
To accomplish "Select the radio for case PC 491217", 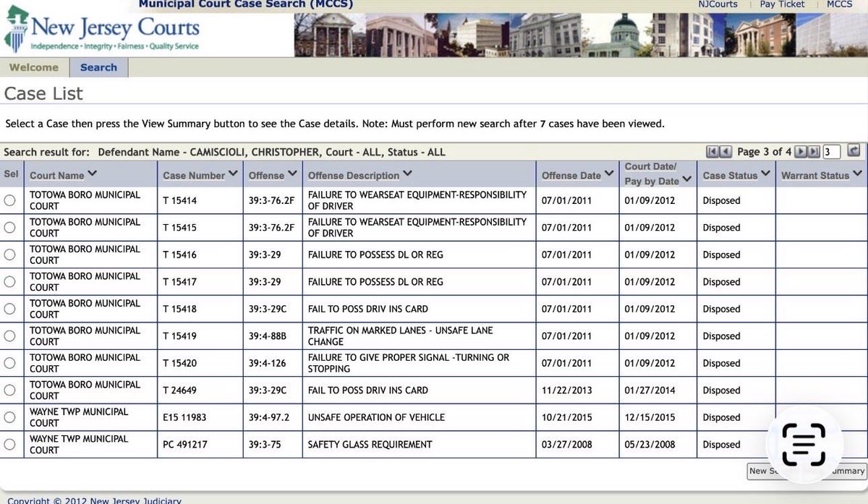I will tap(9, 444).
